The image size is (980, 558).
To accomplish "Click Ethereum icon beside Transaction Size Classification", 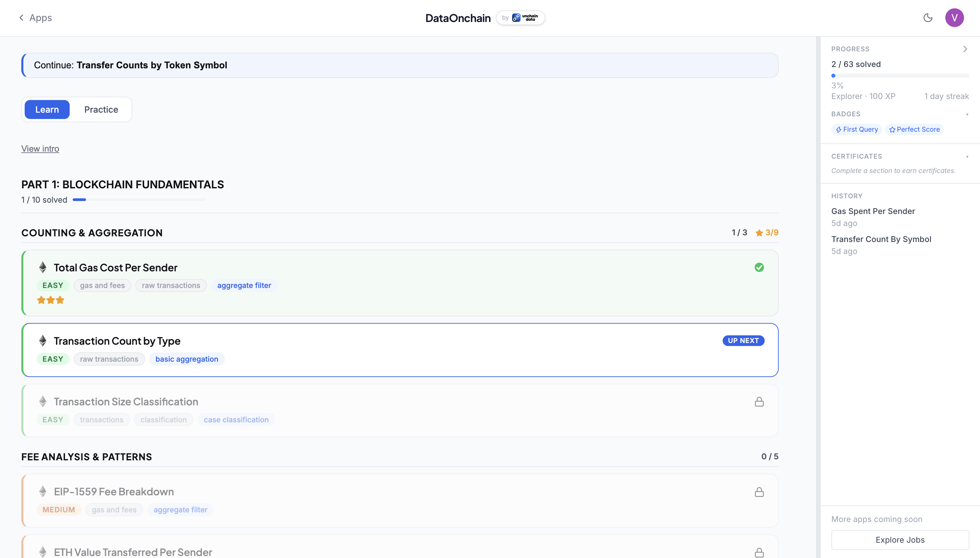I will tap(43, 402).
